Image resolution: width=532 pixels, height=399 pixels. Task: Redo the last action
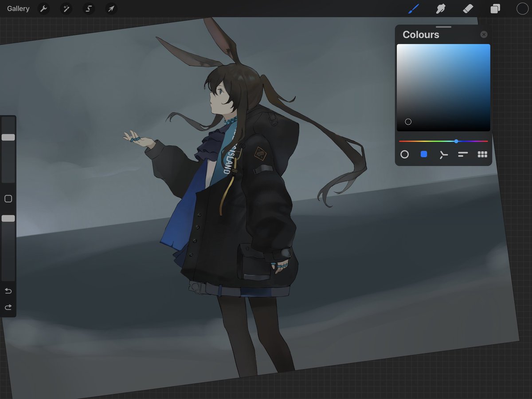[x=8, y=307]
